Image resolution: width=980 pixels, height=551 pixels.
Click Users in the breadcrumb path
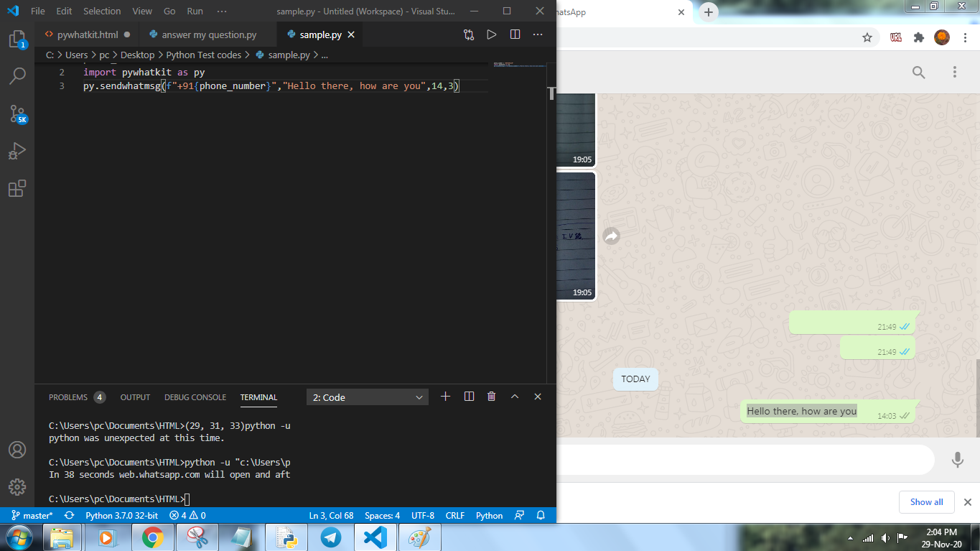[x=77, y=55]
